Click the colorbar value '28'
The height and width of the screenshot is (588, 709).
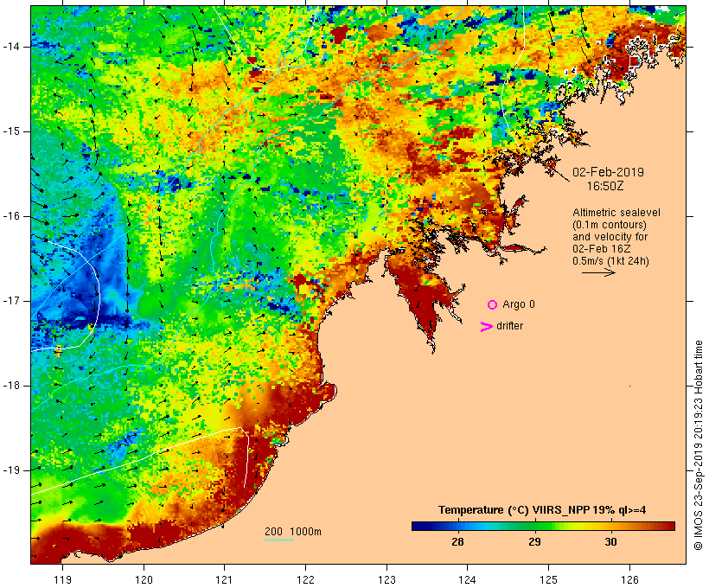pos(457,541)
